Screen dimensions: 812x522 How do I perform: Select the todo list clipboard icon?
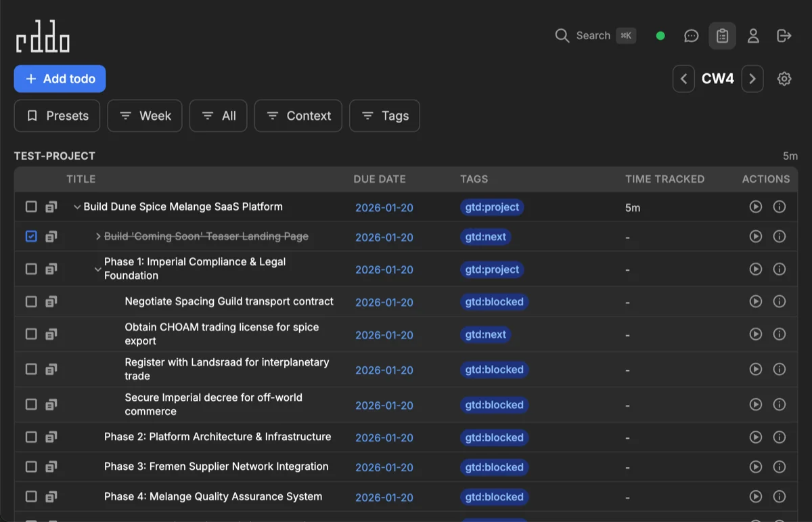click(722, 35)
